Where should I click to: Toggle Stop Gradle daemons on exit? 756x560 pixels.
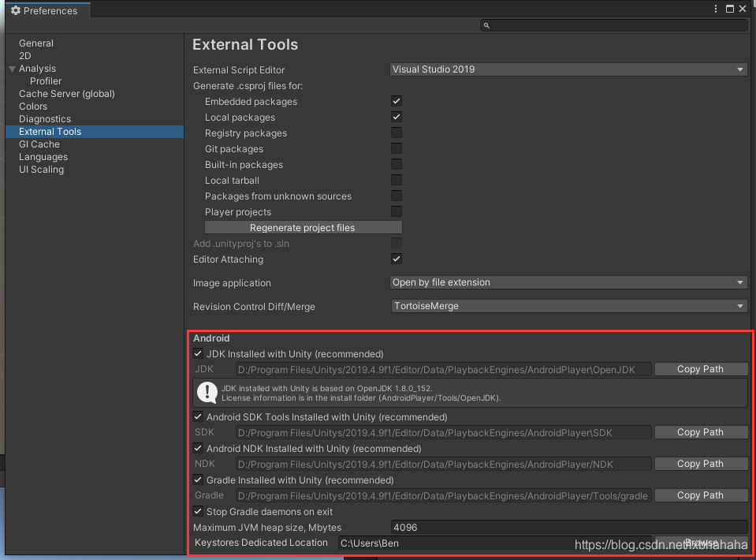(198, 511)
